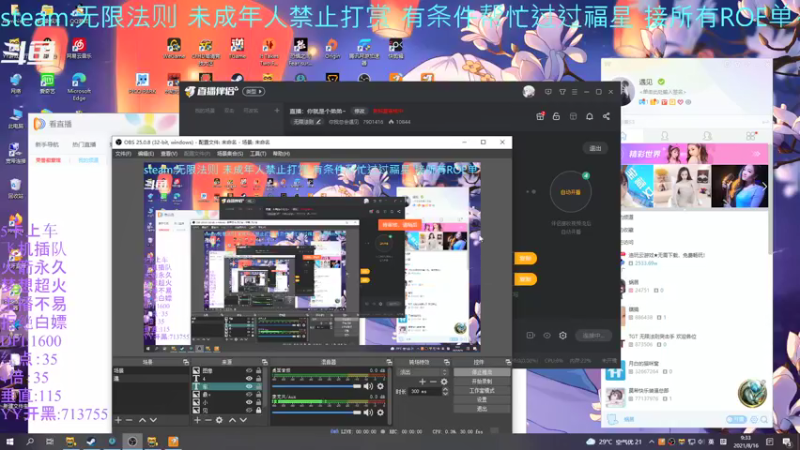Open the hamburger menu in 直播伴侣 title bar
Viewport: 800px width, 450px height.
coord(574,92)
